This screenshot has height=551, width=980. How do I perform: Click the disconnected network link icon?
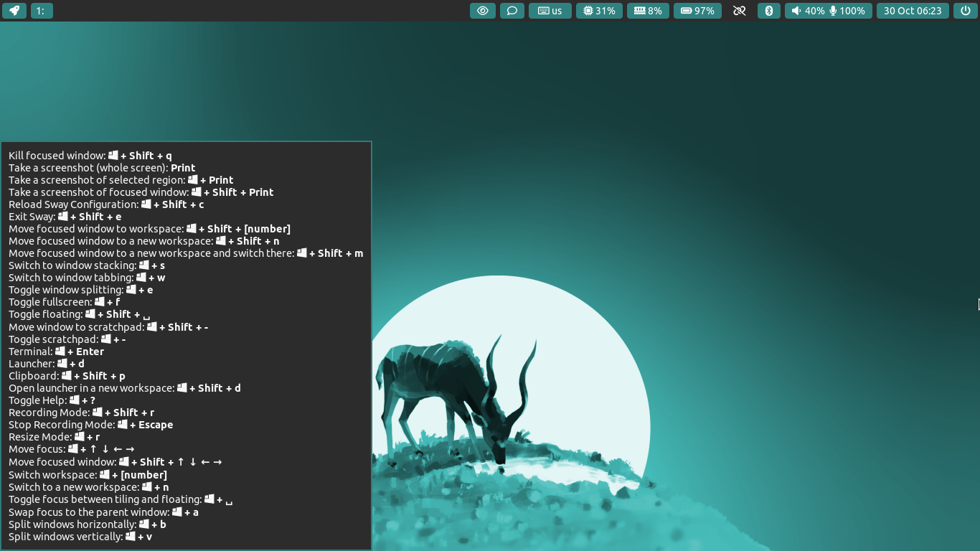pos(739,11)
